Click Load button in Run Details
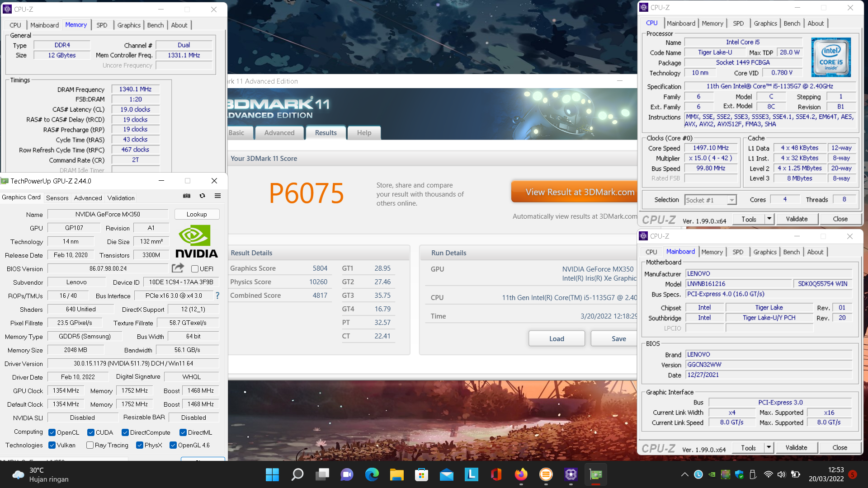 557,338
